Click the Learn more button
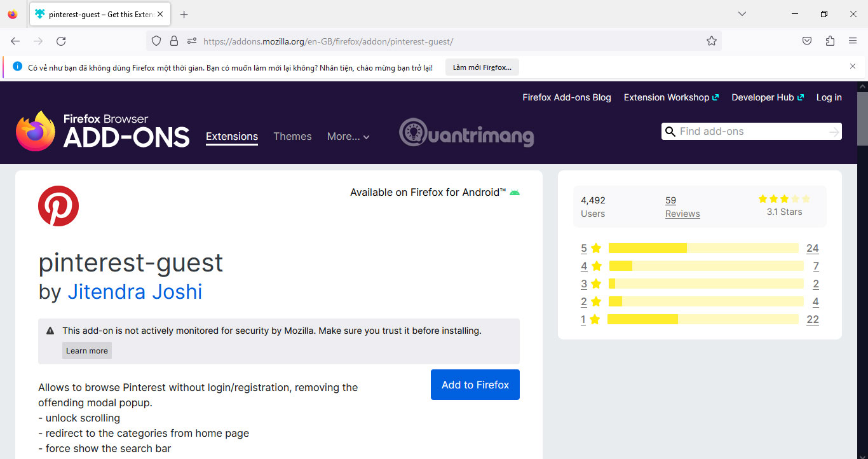Screen dimensions: 868x459 87,351
